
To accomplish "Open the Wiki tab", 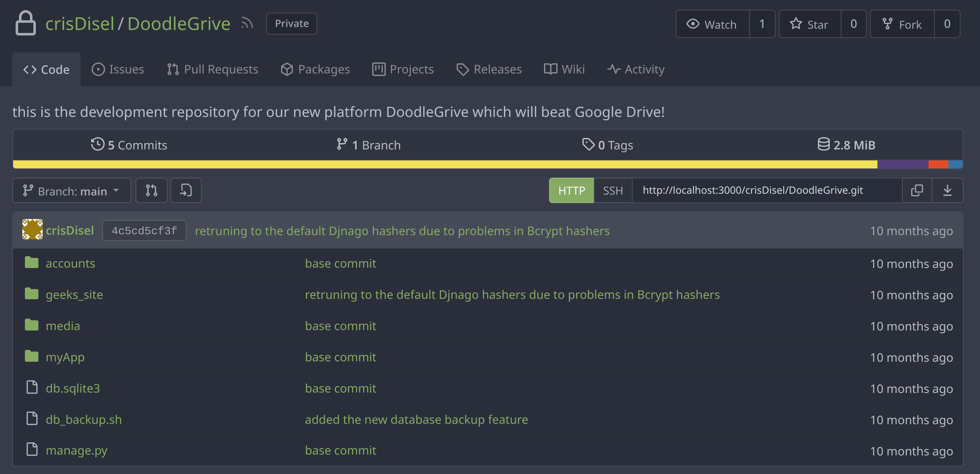I will tap(564, 69).
